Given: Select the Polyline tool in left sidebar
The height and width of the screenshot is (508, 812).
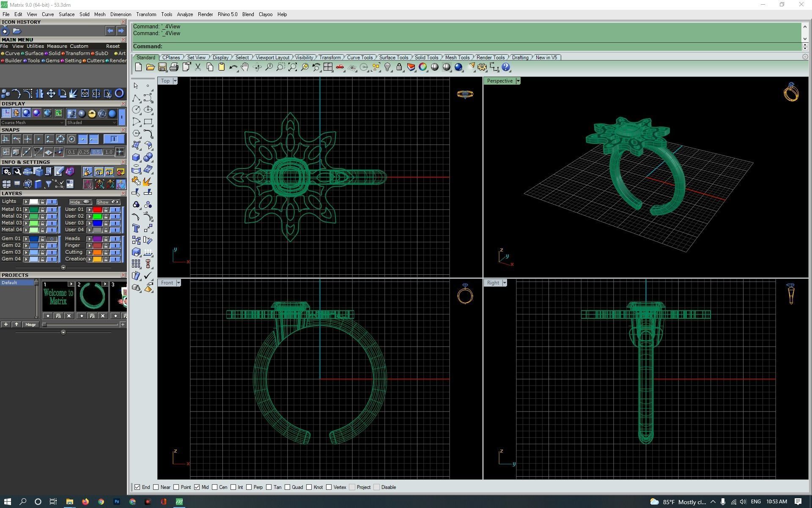Looking at the screenshot, I should pyautogui.click(x=136, y=98).
